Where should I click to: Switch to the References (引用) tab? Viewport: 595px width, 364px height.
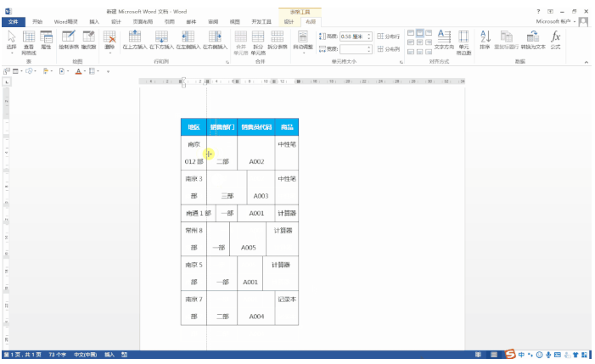[169, 22]
